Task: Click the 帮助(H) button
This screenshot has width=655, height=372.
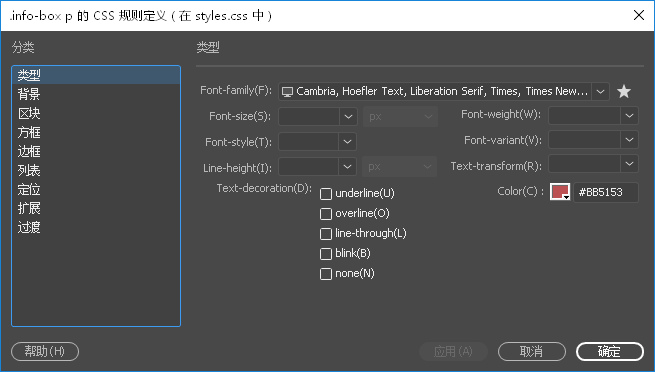Action: click(x=45, y=352)
